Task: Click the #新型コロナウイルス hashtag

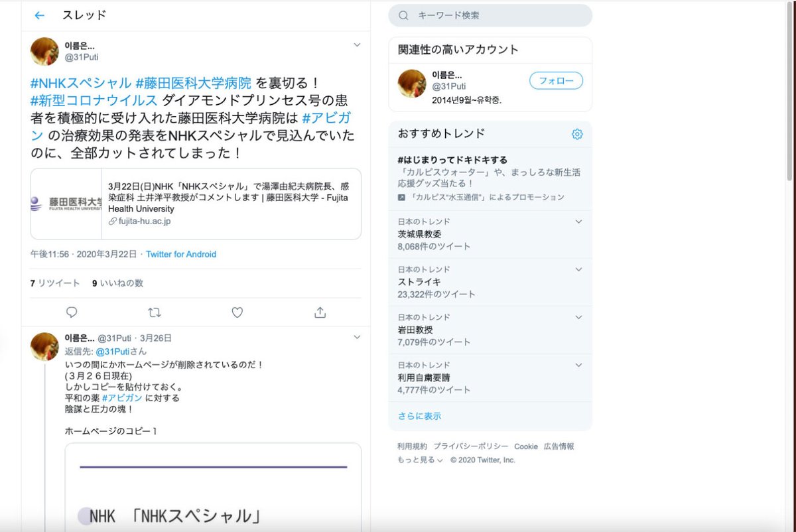Action: tap(94, 101)
